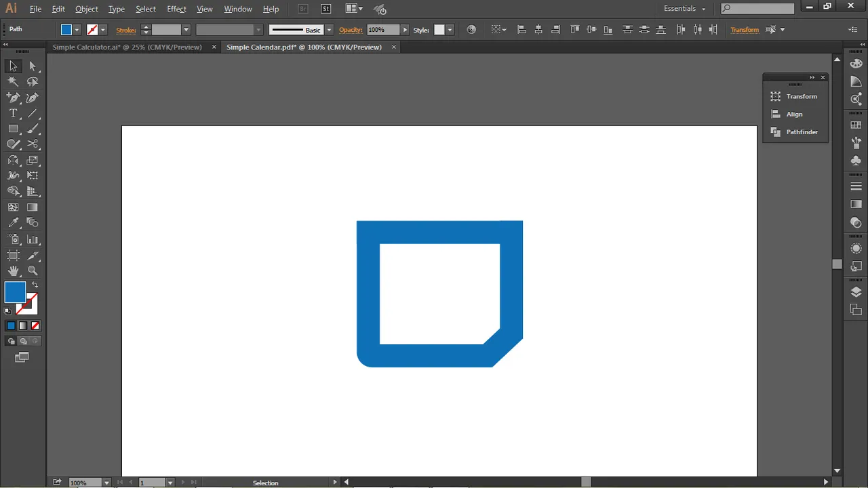868x488 pixels.
Task: Select the Eyedropper tool
Action: [x=13, y=223]
